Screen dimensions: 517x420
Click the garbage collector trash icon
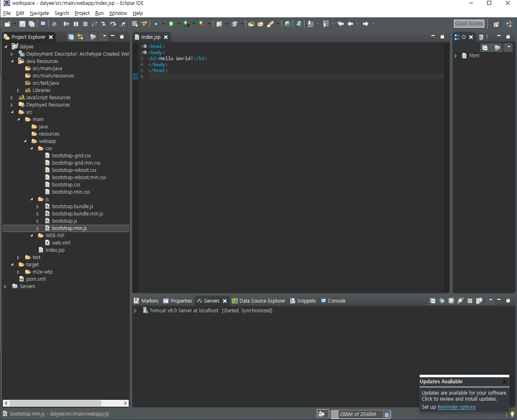[x=386, y=414]
